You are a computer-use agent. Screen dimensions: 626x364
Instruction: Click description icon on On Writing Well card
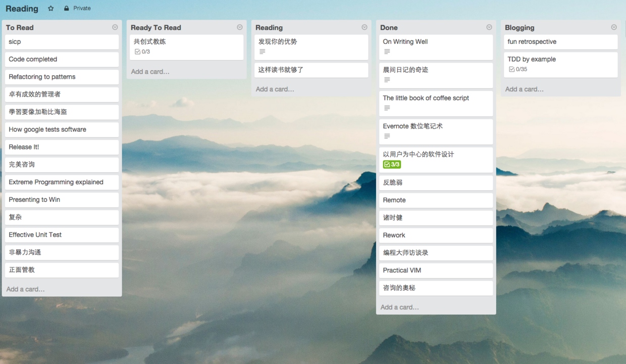[x=387, y=51]
